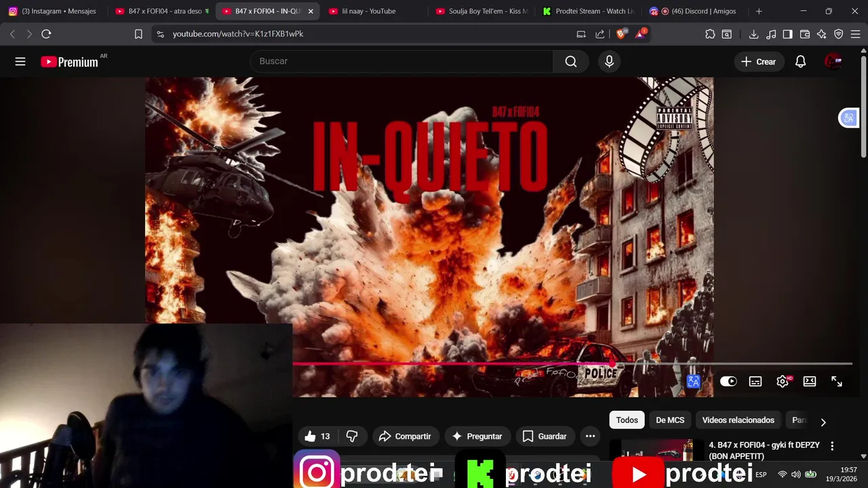This screenshot has height=488, width=868.
Task: Close the current IN-QUIETO tab
Action: coord(311,12)
